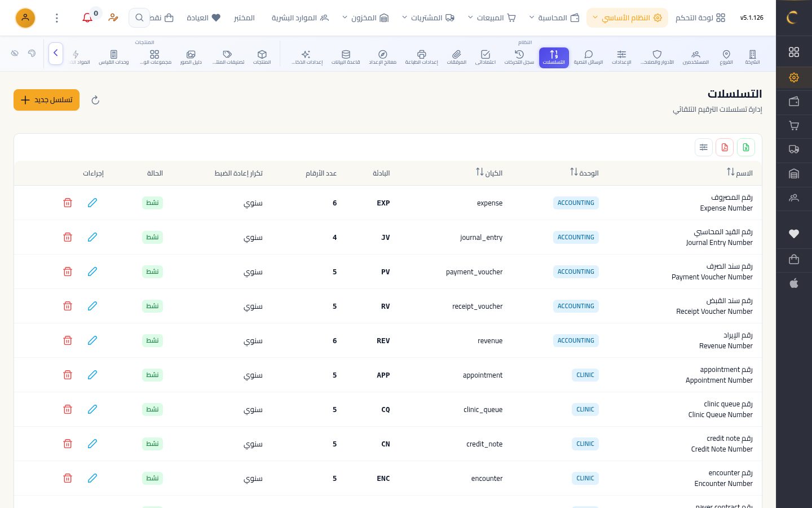Delete the Clinic Queue Number sequence
This screenshot has width=812, height=508.
coord(68,409)
